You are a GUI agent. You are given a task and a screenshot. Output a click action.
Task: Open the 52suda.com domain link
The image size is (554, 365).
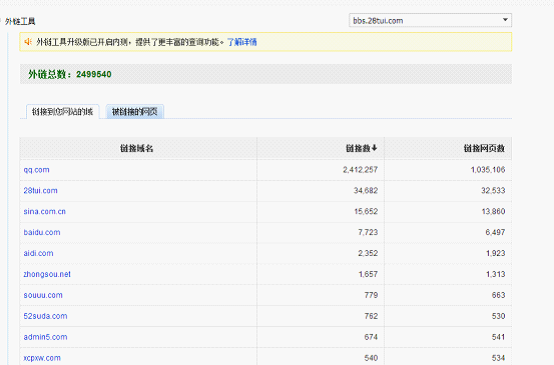pos(45,316)
